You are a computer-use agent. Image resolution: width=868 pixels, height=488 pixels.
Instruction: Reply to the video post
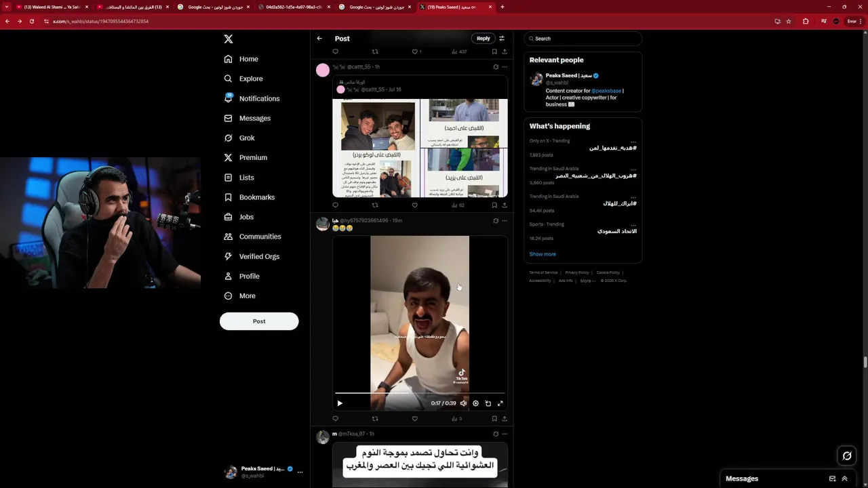[x=335, y=419]
